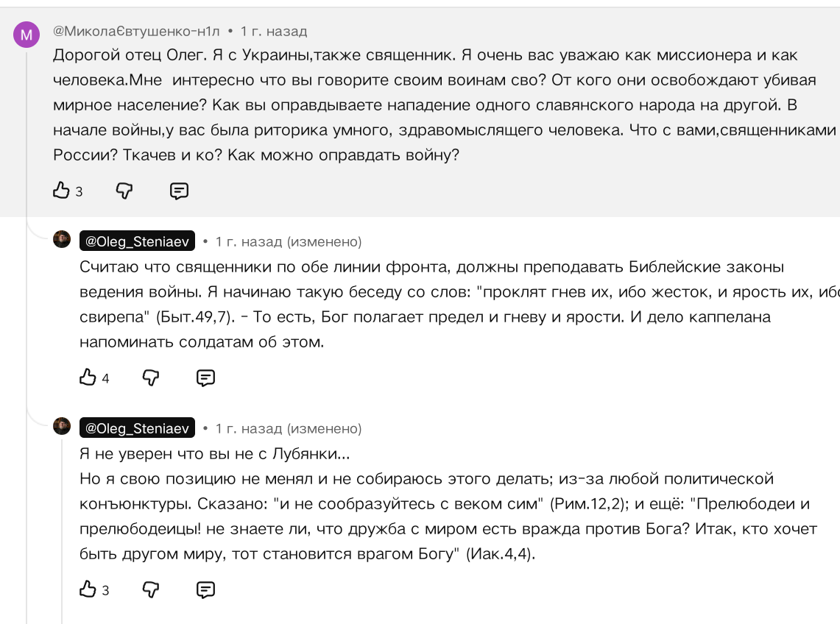This screenshot has height=624, width=840.
Task: Like the comment by МиколаЄвтушенко
Action: pyautogui.click(x=61, y=191)
